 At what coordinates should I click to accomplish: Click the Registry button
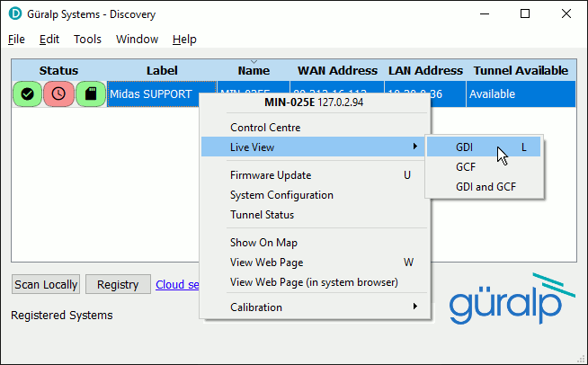click(118, 284)
